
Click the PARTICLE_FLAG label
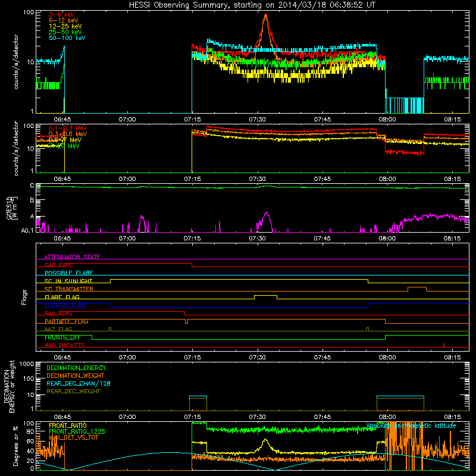(67, 321)
